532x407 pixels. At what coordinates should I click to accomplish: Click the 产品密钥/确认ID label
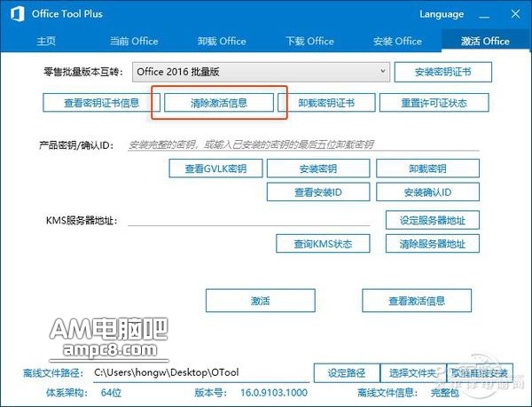pyautogui.click(x=76, y=145)
